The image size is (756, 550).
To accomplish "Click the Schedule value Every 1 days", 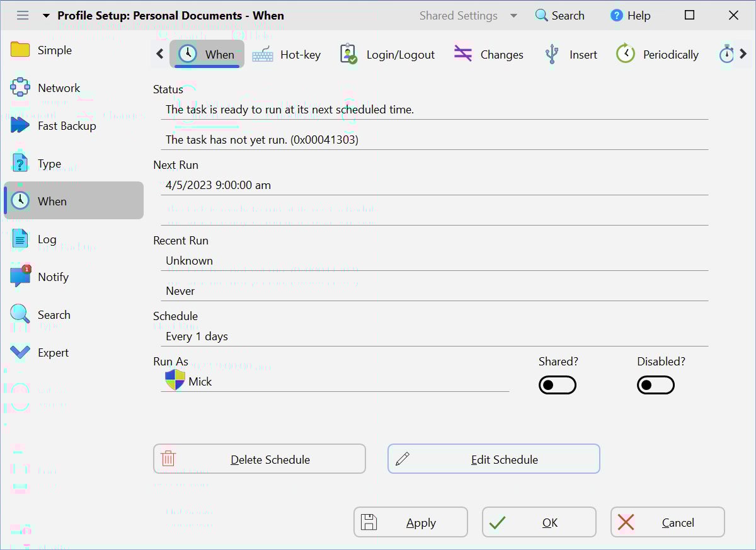I will pyautogui.click(x=197, y=336).
